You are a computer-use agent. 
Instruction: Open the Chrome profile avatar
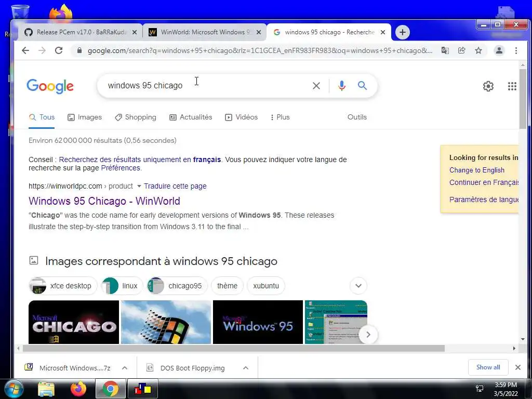(499, 50)
